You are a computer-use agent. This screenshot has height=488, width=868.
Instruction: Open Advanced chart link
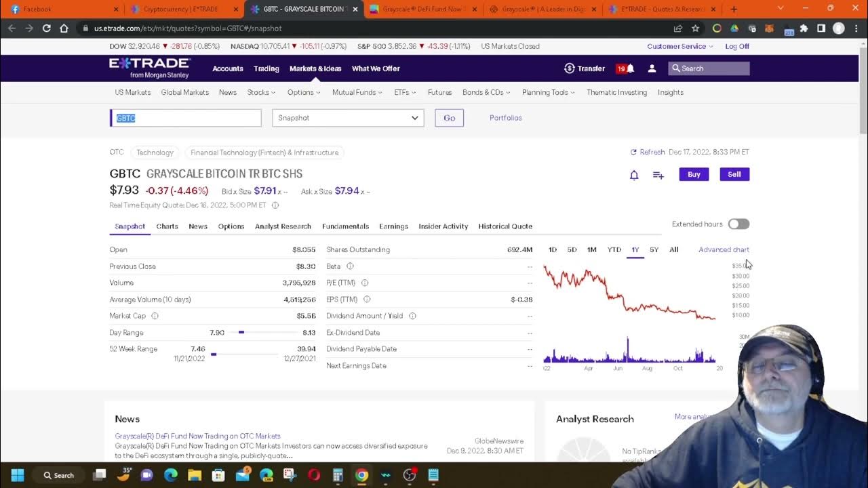coord(724,249)
